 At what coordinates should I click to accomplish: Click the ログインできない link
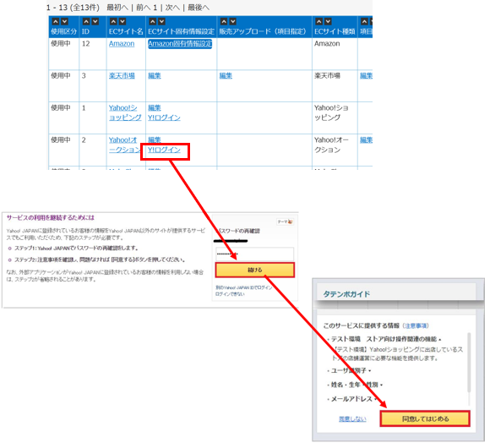230,294
